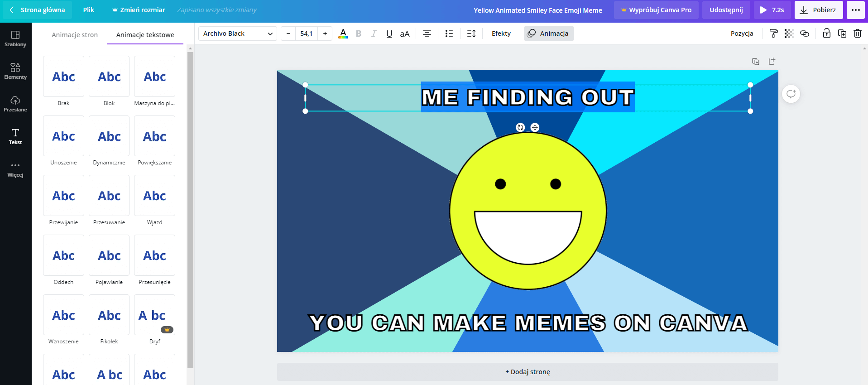Screen dimensions: 868x385
Task: Open the Przesłane uploads panel
Action: pyautogui.click(x=15, y=104)
